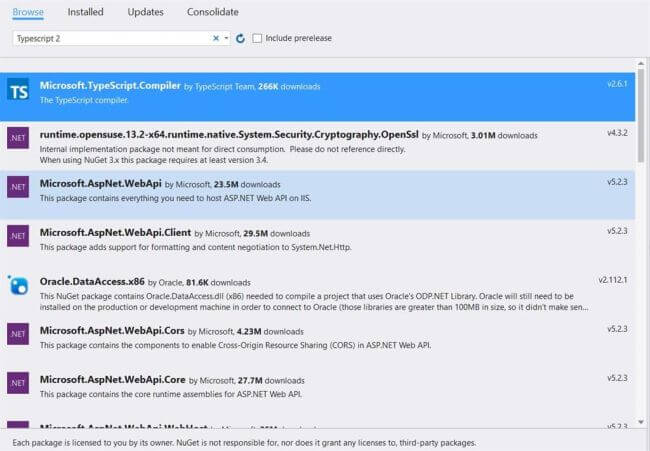Image resolution: width=650 pixels, height=451 pixels.
Task: Go to the Updates tab
Action: (x=146, y=12)
